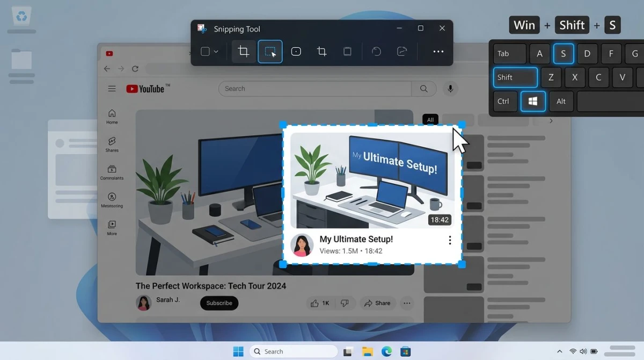Image resolution: width=644 pixels, height=360 pixels.
Task: Click the highlighted S key on the on-screen keyboard
Action: pos(563,54)
